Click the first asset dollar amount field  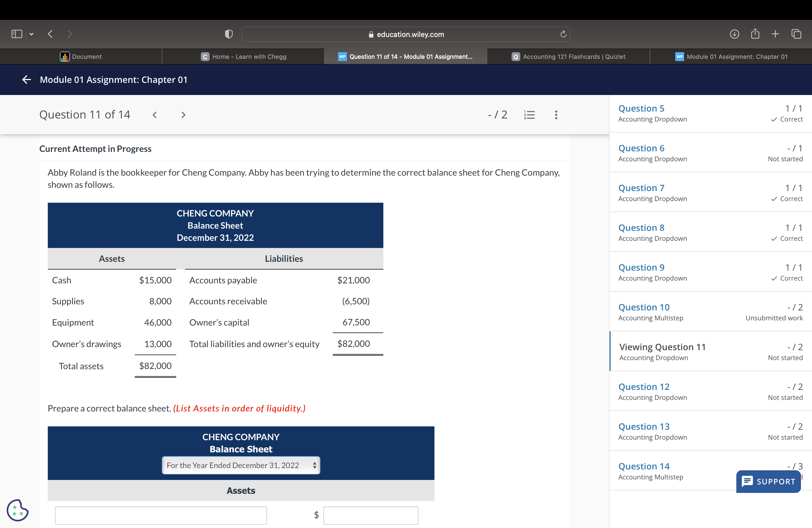tap(371, 515)
